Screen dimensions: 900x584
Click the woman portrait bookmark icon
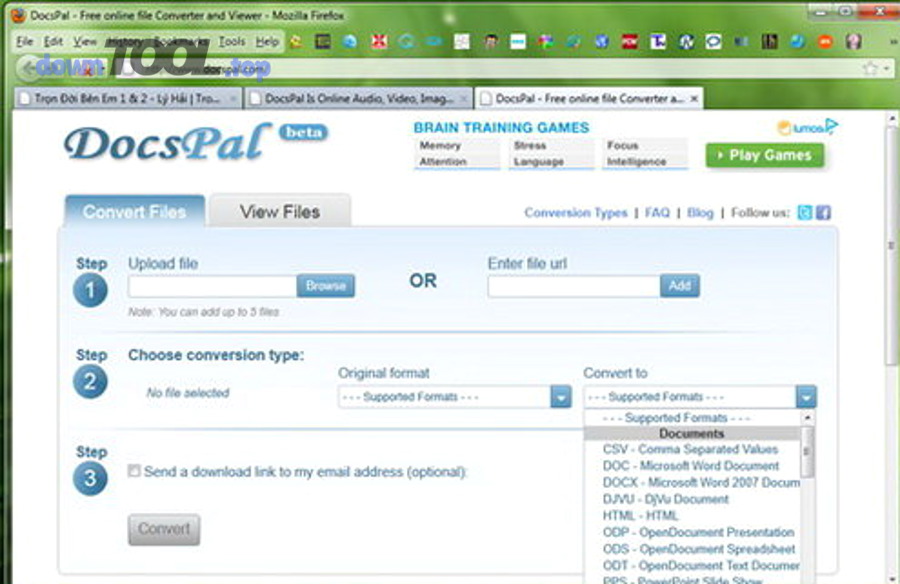(x=854, y=41)
